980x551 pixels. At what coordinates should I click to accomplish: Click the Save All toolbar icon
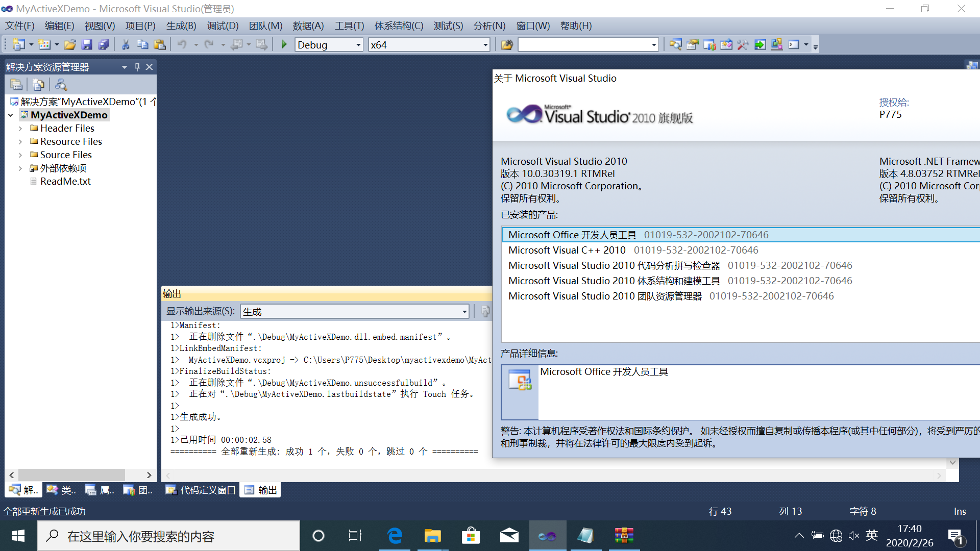(x=104, y=45)
